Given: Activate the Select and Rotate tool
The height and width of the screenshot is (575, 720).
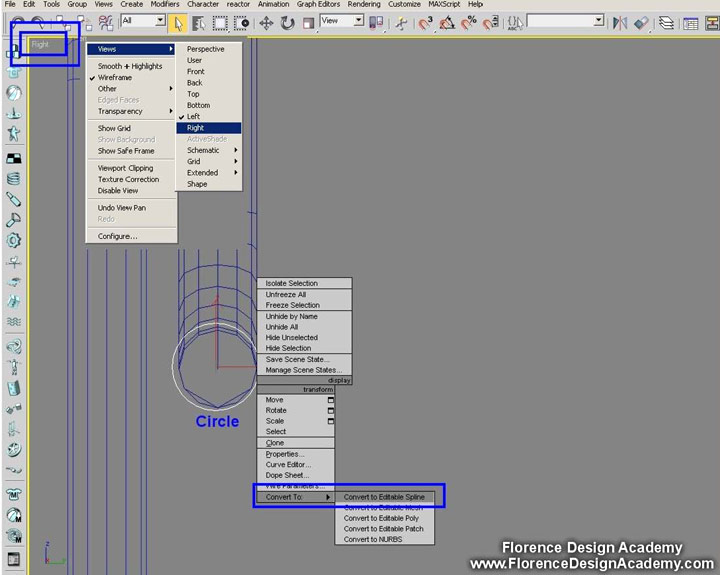Looking at the screenshot, I should [288, 22].
